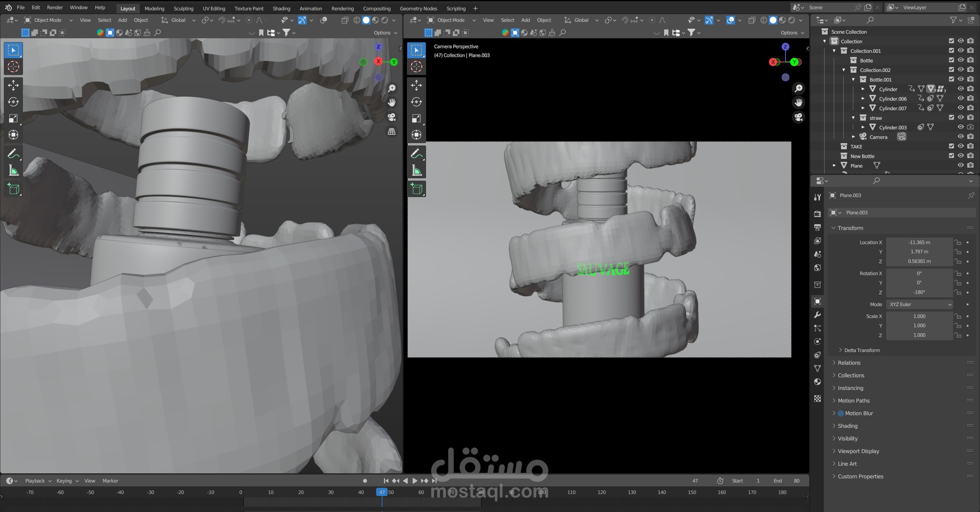Switch to the Sculpting workspace tab
This screenshot has width=980, height=512.
pyautogui.click(x=183, y=8)
